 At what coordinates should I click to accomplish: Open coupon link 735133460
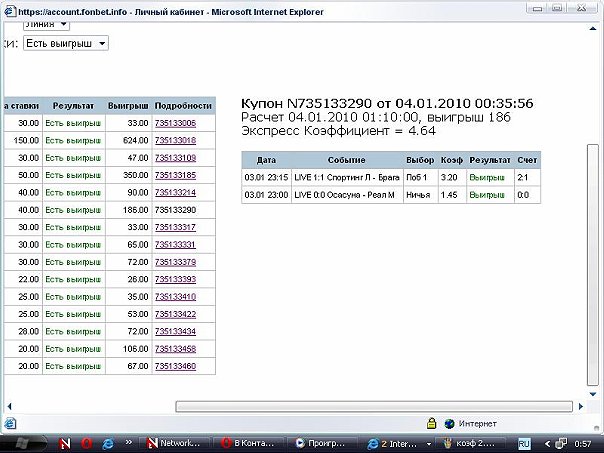click(175, 367)
